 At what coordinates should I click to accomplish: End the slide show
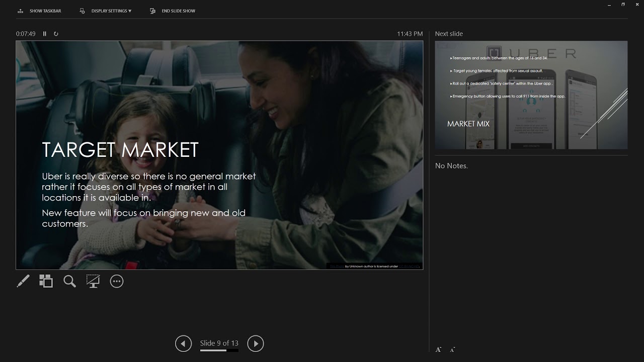[x=173, y=11]
